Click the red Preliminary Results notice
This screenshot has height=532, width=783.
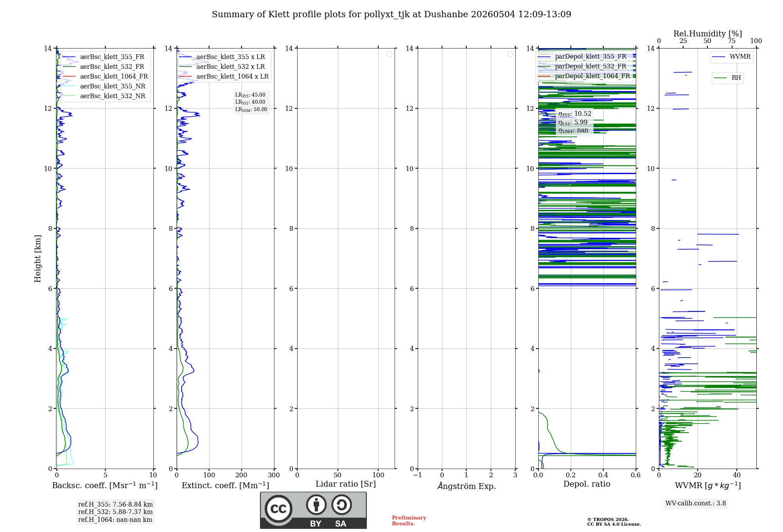click(x=409, y=521)
